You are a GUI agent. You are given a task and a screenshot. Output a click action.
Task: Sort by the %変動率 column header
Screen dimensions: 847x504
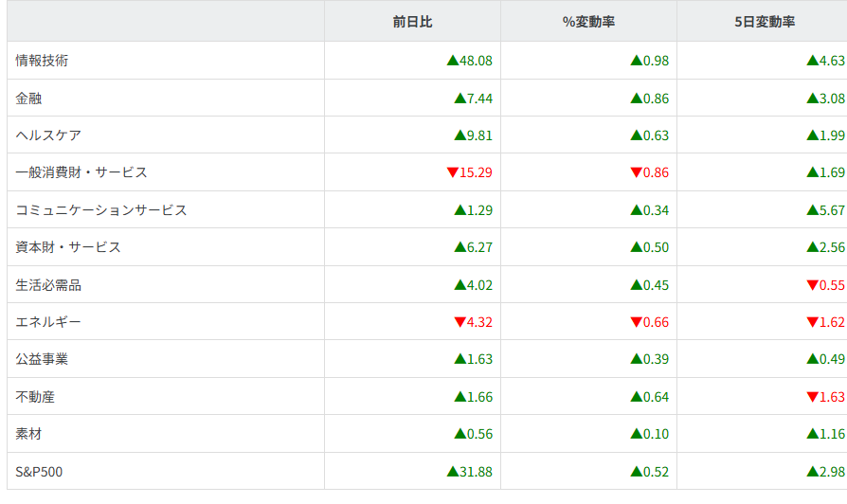[x=588, y=21]
